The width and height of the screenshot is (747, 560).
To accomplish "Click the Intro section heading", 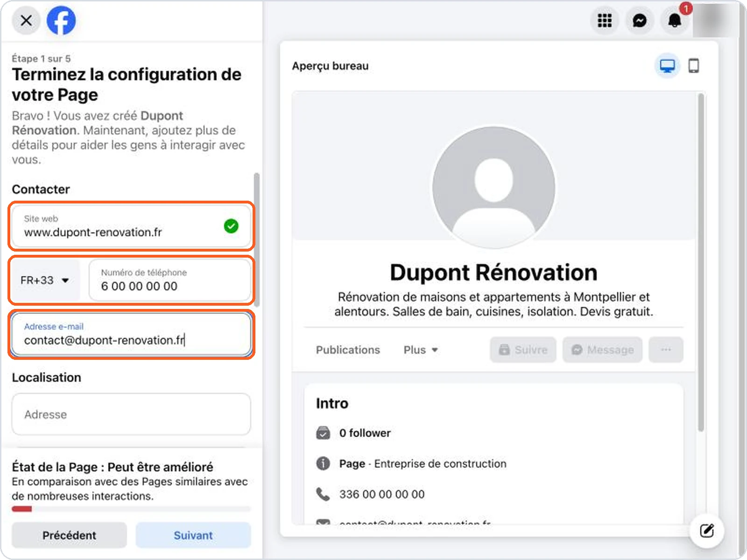I will (x=332, y=403).
